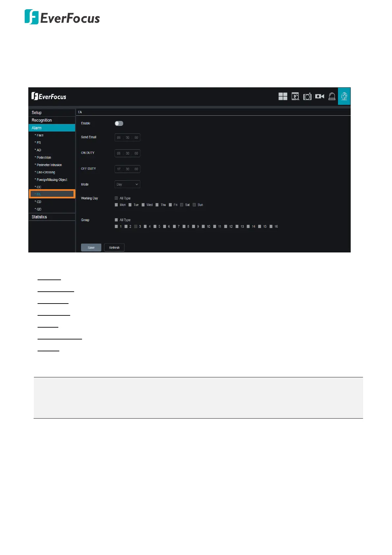Click the EverFocus logo in app header
Screen dimensions: 392x555
click(x=49, y=96)
